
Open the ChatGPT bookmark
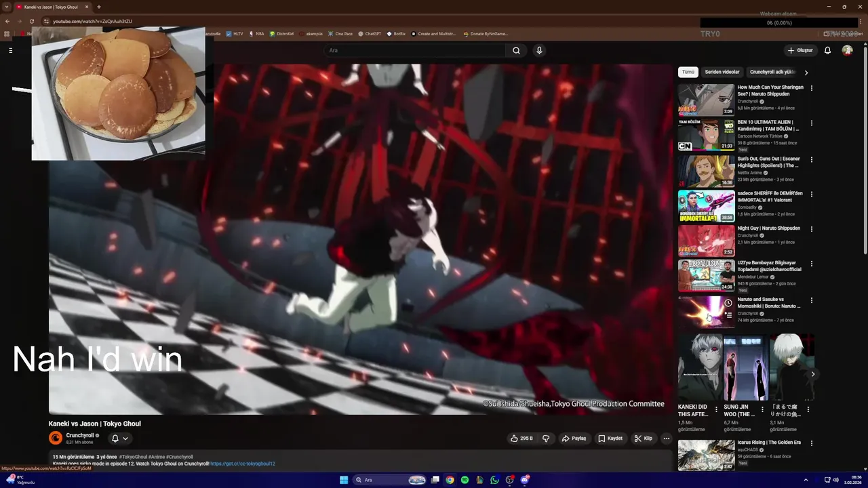click(370, 33)
